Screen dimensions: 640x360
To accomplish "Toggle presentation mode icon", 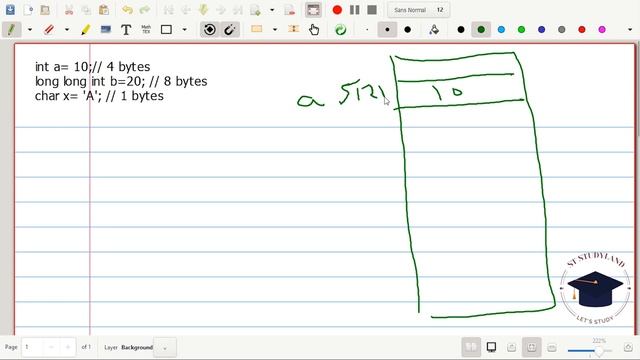I will [491, 347].
